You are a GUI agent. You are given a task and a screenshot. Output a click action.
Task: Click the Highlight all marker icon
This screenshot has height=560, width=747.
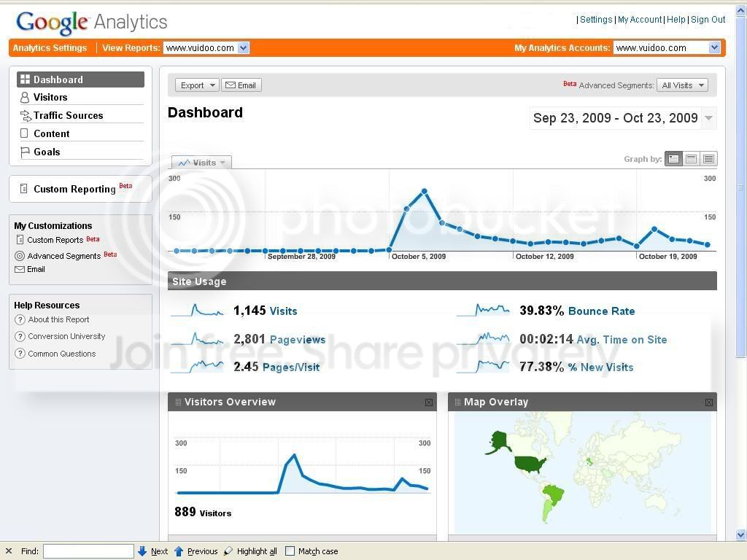point(228,551)
